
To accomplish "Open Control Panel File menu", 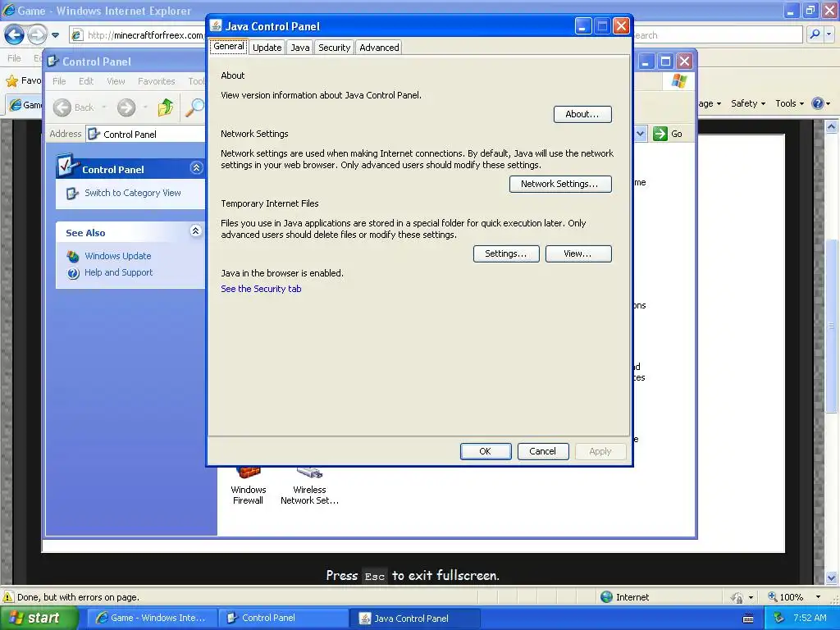I will 59,81.
